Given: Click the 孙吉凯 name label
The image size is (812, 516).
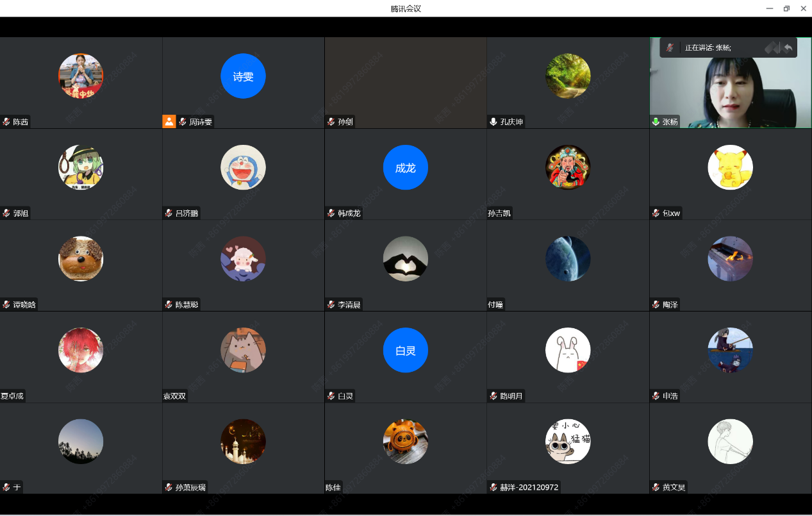Looking at the screenshot, I should (500, 213).
